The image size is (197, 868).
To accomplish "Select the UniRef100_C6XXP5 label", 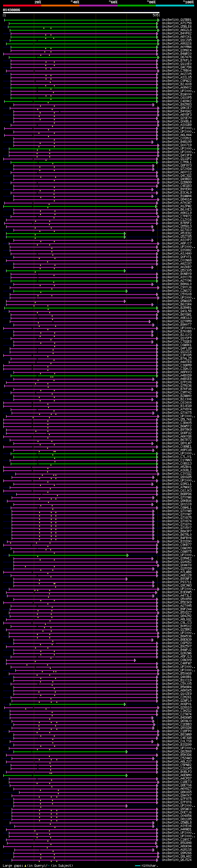I will click(x=176, y=98).
